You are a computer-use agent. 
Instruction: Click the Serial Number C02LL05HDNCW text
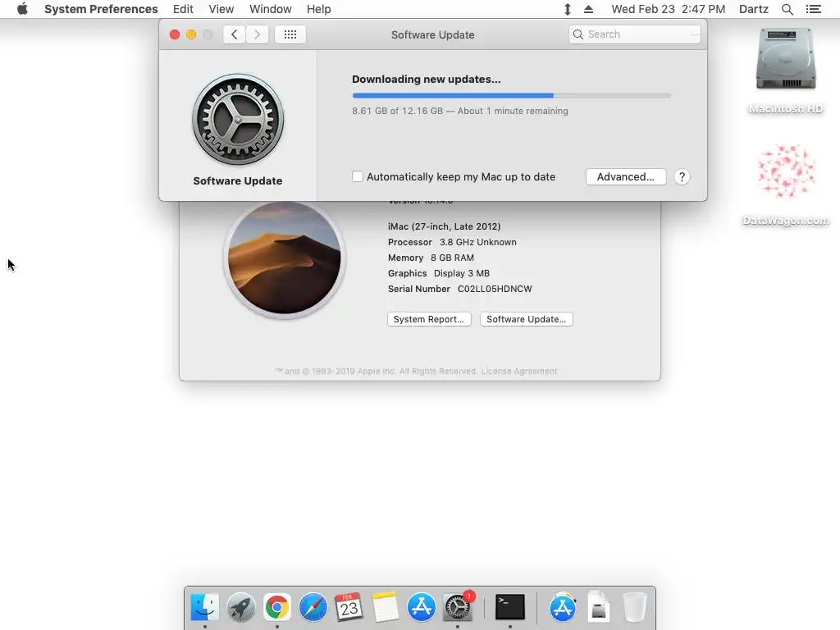pos(459,289)
